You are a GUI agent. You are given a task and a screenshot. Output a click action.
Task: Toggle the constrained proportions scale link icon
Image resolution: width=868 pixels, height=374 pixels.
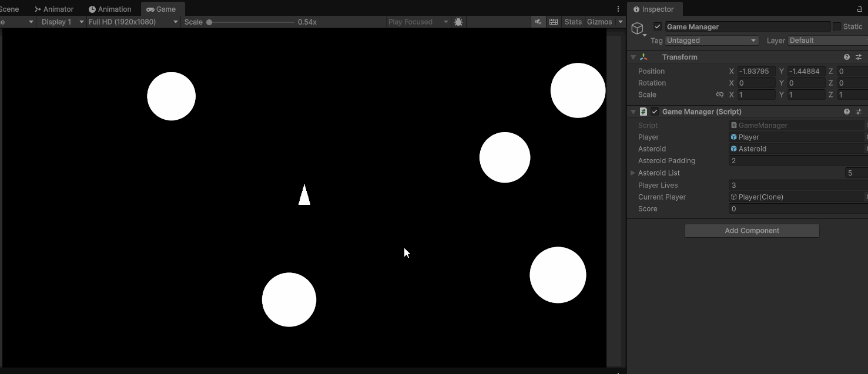coord(719,95)
